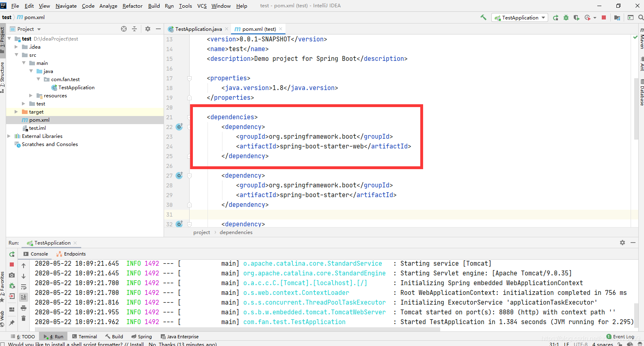Click the 'dependencies' breadcrumb
The image size is (644, 346).
pyautogui.click(x=236, y=232)
